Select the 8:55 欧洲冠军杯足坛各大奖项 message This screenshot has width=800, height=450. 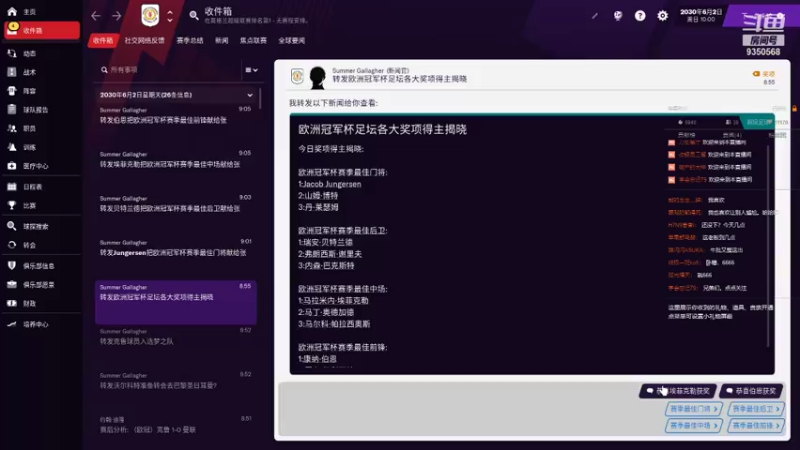tap(176, 302)
